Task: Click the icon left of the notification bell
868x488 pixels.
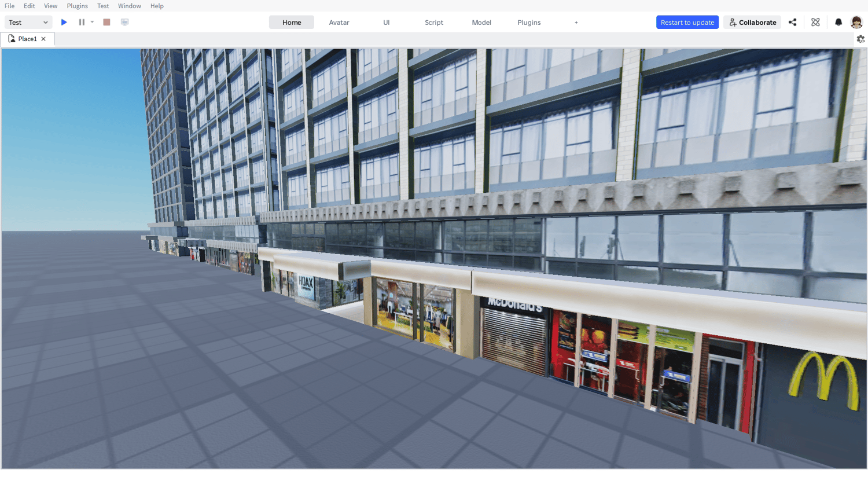Action: [815, 23]
